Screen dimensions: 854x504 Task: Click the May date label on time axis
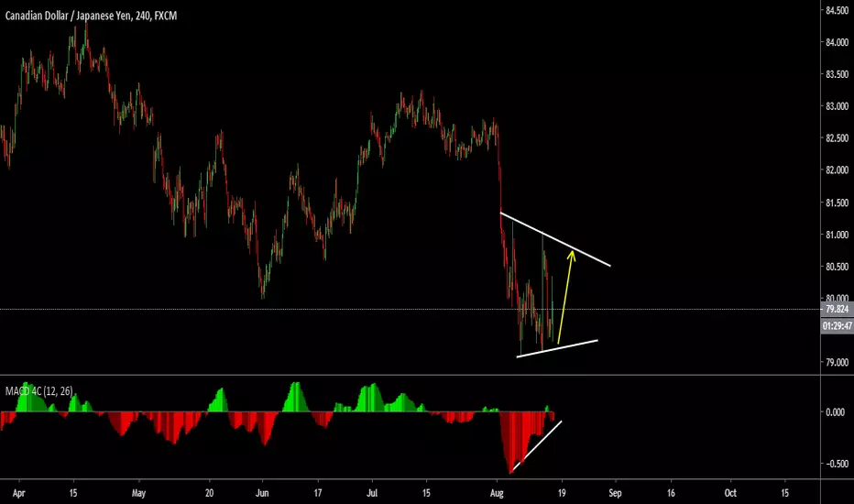(138, 493)
